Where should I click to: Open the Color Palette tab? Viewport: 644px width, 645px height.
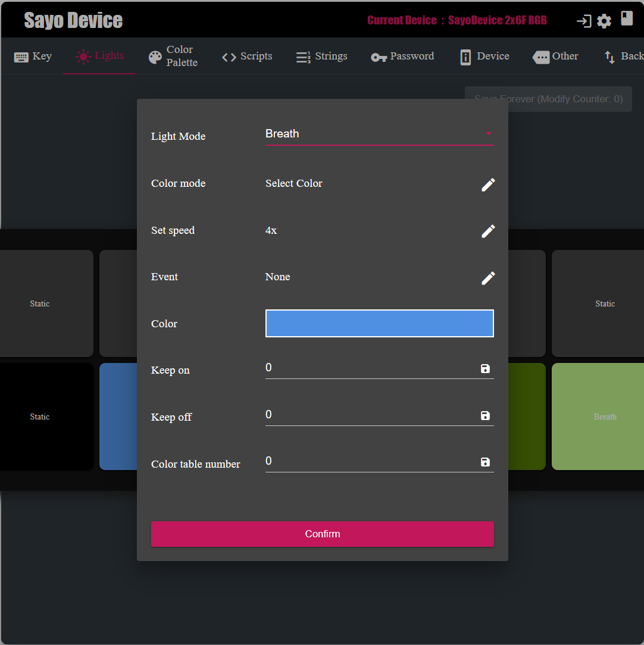click(173, 57)
